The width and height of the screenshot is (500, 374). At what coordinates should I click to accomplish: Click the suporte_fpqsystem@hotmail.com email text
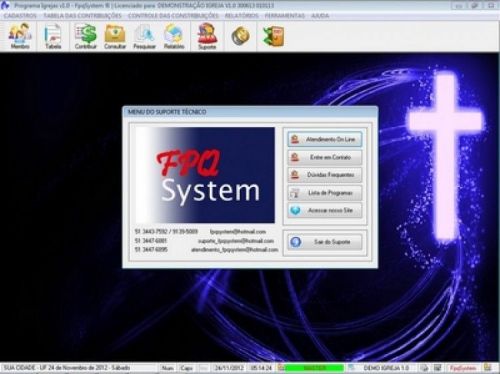coord(236,241)
